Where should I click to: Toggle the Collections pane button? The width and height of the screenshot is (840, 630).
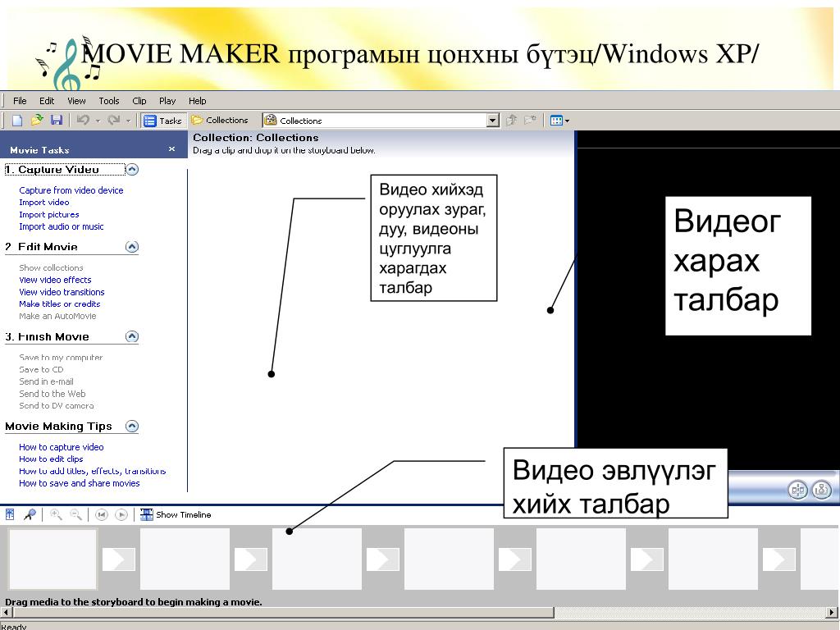220,121
